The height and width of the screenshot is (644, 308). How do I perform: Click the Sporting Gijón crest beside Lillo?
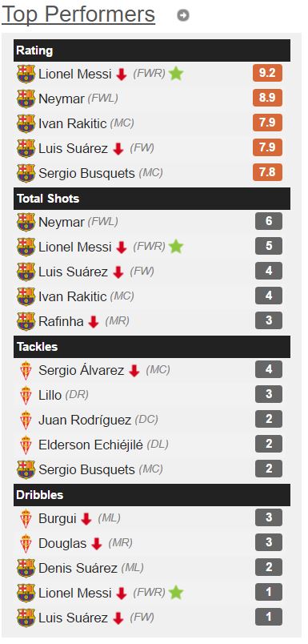pos(26,395)
